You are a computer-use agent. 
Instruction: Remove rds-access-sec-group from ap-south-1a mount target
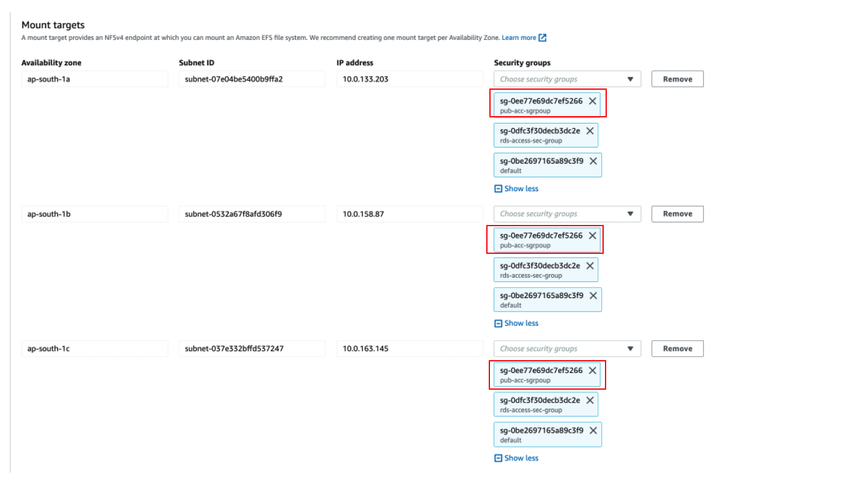coord(590,131)
